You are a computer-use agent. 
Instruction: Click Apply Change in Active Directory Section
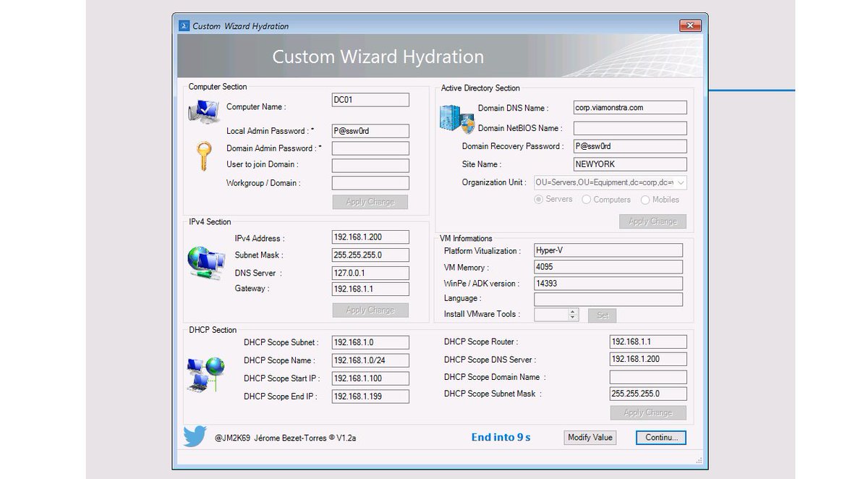652,221
